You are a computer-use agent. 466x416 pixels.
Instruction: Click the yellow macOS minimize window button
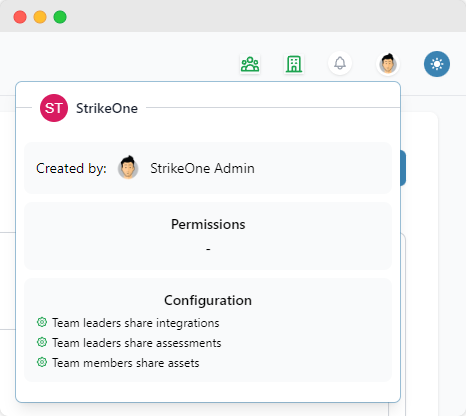coord(40,17)
